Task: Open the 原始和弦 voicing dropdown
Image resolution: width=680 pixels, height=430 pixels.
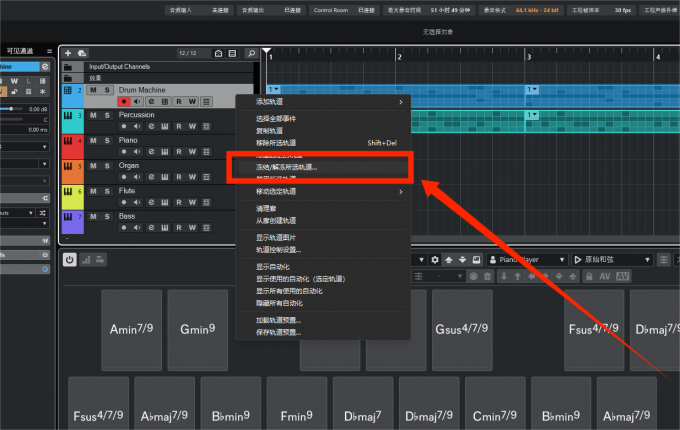Action: [613, 260]
